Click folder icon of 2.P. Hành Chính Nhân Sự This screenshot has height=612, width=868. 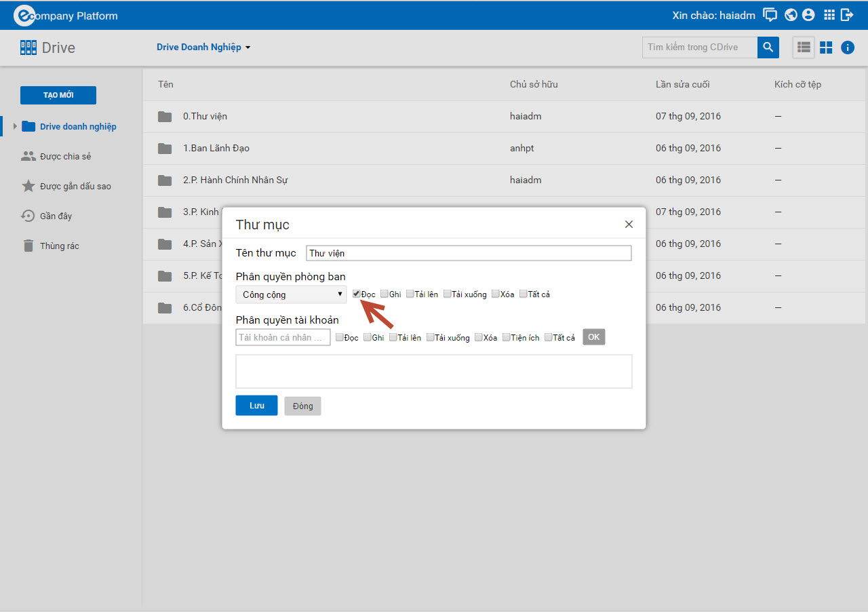coord(165,180)
